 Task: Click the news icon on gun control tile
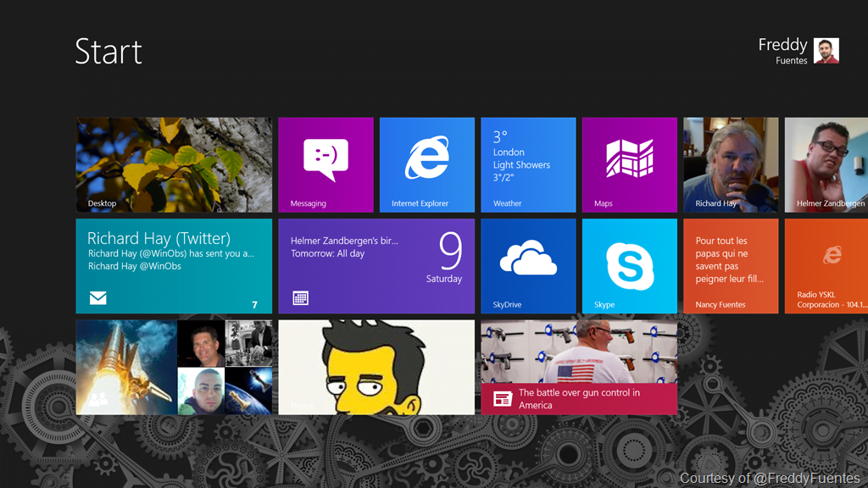point(502,398)
